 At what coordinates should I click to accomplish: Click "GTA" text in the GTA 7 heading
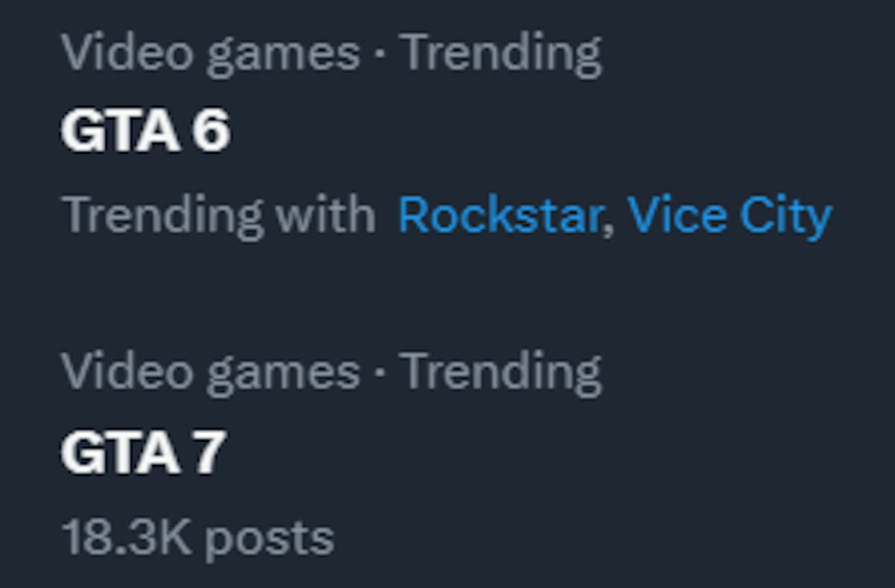click(120, 452)
